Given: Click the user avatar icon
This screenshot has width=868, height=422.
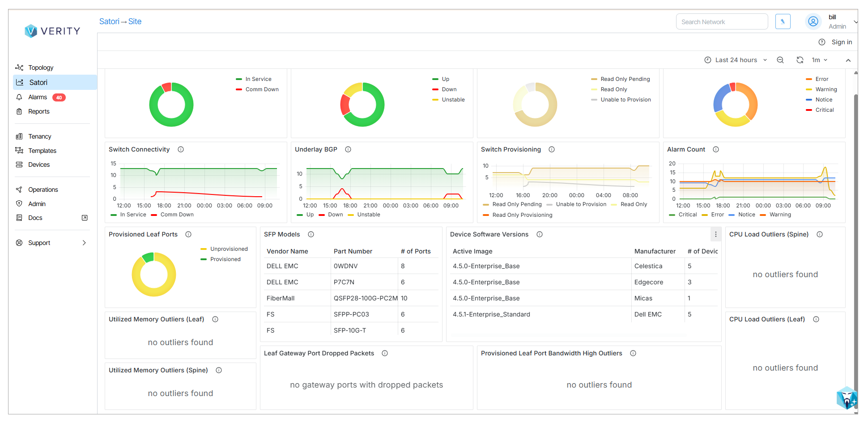Looking at the screenshot, I should [x=813, y=21].
